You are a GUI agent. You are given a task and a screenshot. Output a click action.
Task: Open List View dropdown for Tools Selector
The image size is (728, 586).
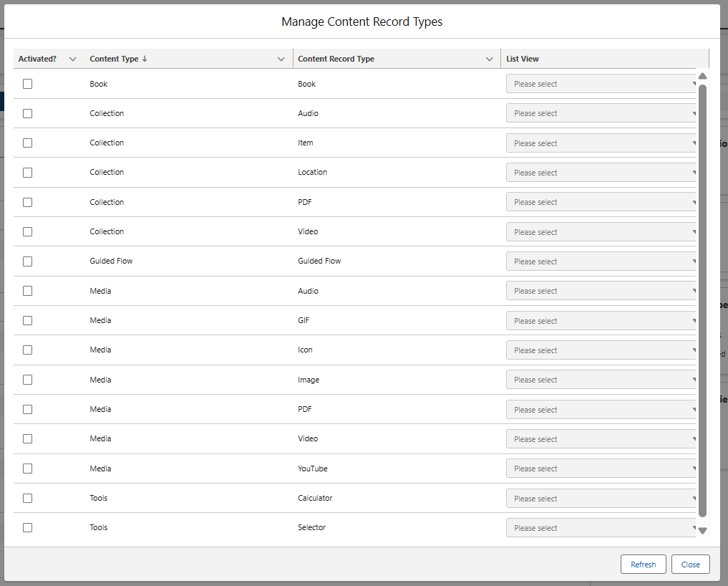coord(602,528)
